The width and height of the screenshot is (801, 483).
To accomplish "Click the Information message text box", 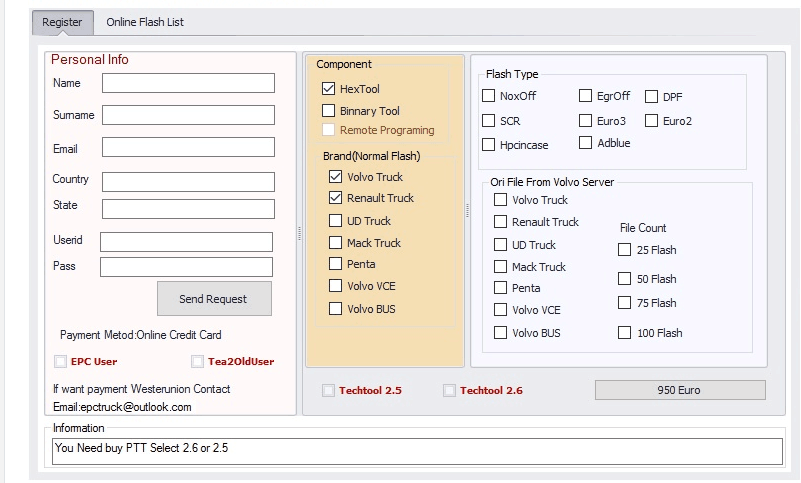I will point(417,451).
